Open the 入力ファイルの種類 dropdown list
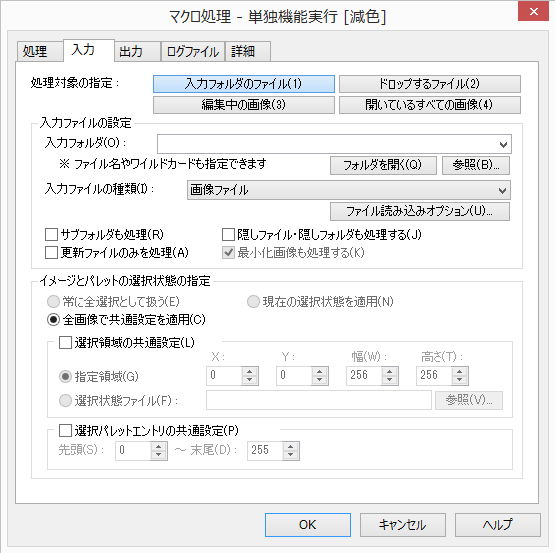Image resolution: width=555 pixels, height=553 pixels. 502,190
